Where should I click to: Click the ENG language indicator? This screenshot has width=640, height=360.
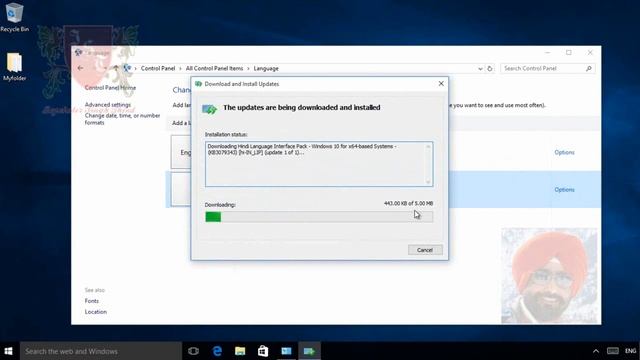(x=631, y=351)
